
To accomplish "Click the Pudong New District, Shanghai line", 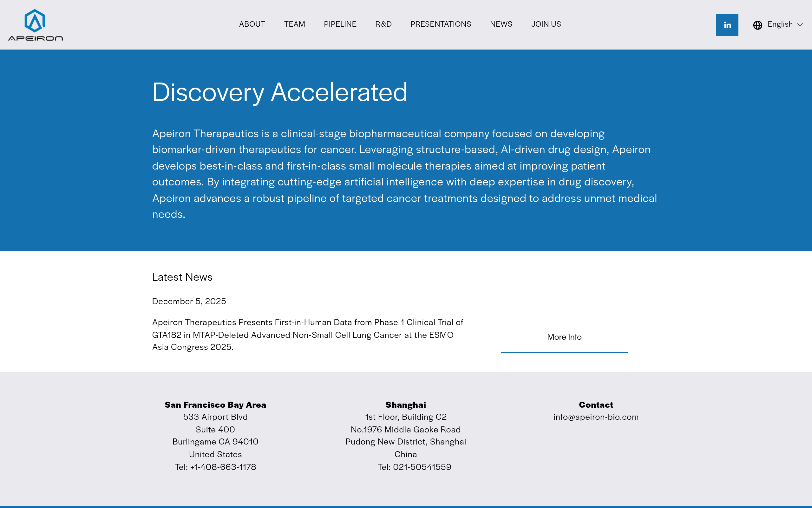I will point(406,442).
